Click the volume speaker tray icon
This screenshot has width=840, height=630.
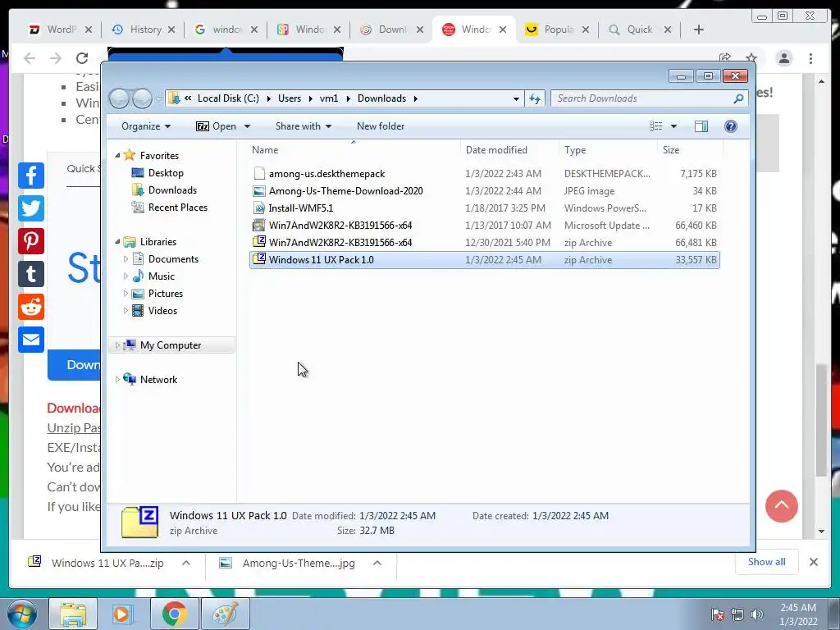pyautogui.click(x=757, y=615)
